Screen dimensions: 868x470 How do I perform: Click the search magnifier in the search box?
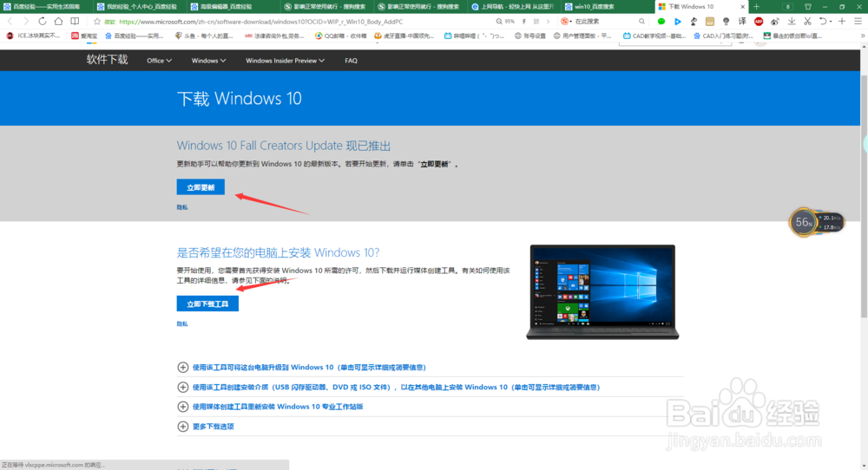click(641, 22)
